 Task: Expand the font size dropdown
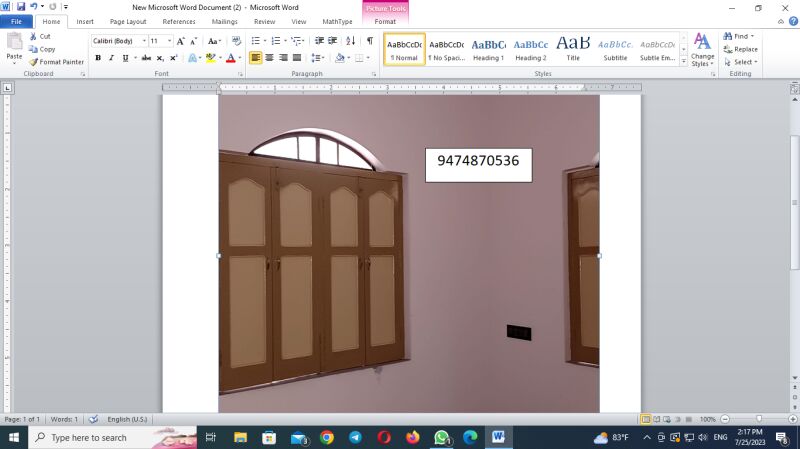tap(168, 41)
